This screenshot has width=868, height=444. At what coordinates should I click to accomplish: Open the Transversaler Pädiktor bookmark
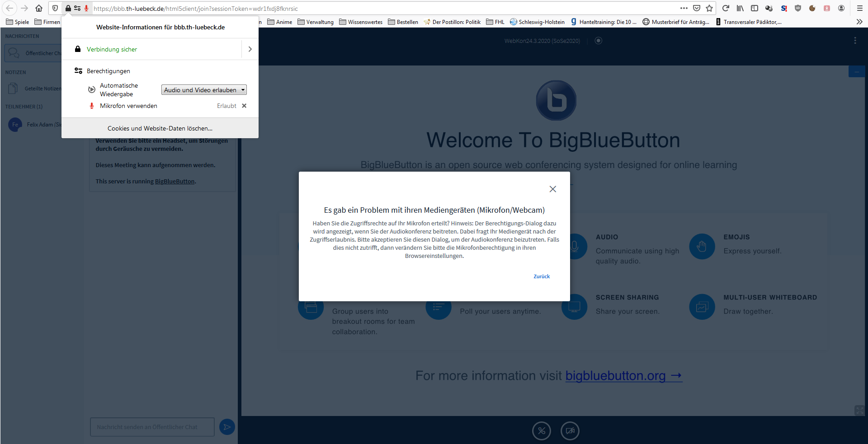click(748, 22)
